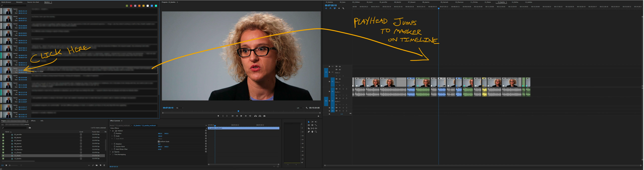The height and width of the screenshot is (170, 644).
Task: Toggle Good checkbox for 07_Stewart
Action: (81, 141)
